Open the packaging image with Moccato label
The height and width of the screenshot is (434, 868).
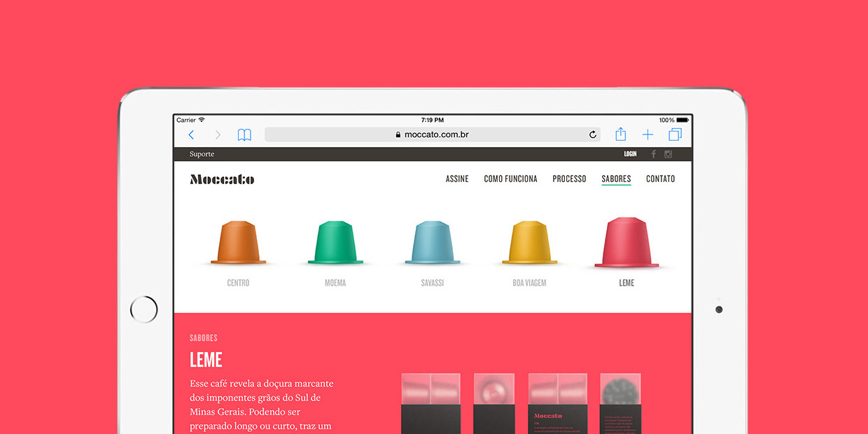pyautogui.click(x=558, y=403)
